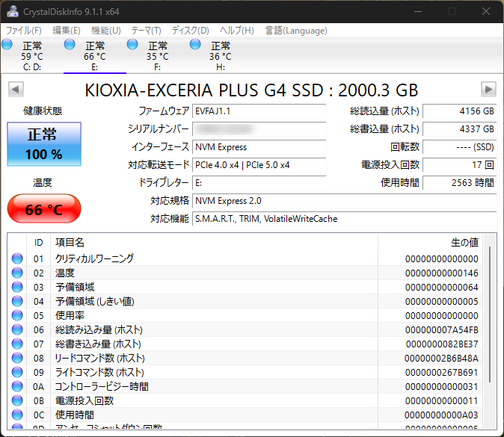
Task: Select the クリティカルワーニング row
Action: (245, 258)
